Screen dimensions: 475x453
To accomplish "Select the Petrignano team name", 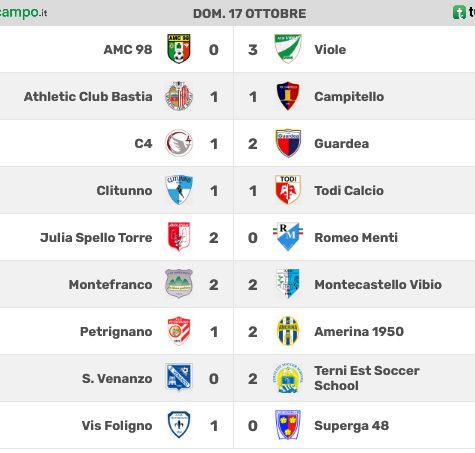I will pyautogui.click(x=116, y=332).
